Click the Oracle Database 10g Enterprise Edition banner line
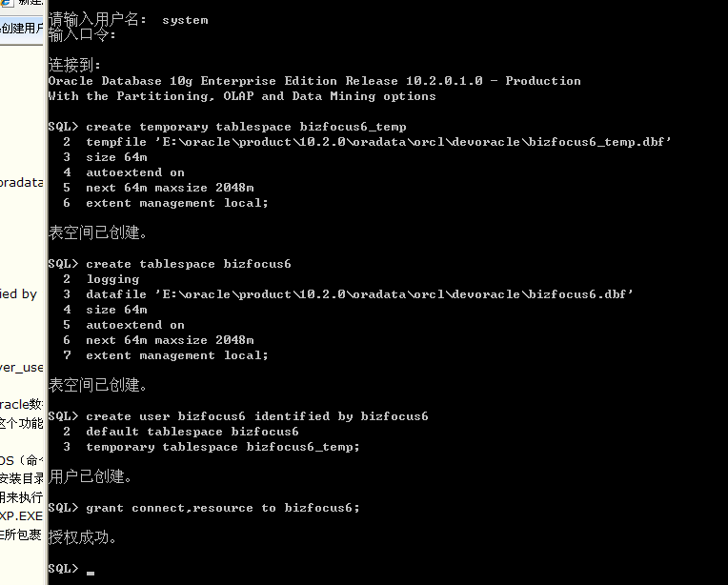728x585 pixels. 314,81
